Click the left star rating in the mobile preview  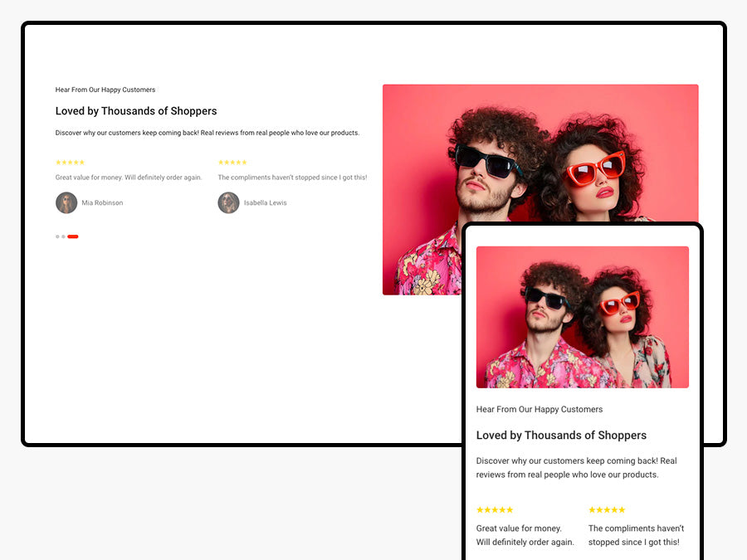(495, 509)
